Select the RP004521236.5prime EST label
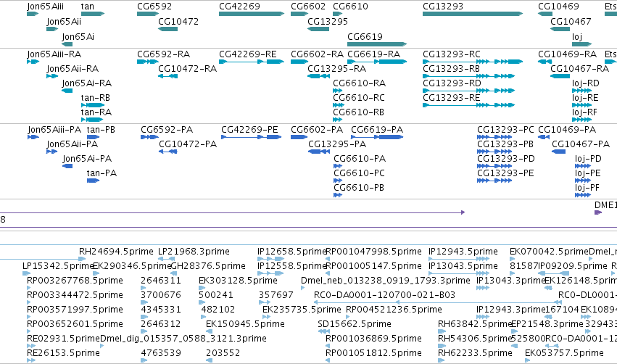Viewport: 617px width, 364px height. tap(394, 310)
